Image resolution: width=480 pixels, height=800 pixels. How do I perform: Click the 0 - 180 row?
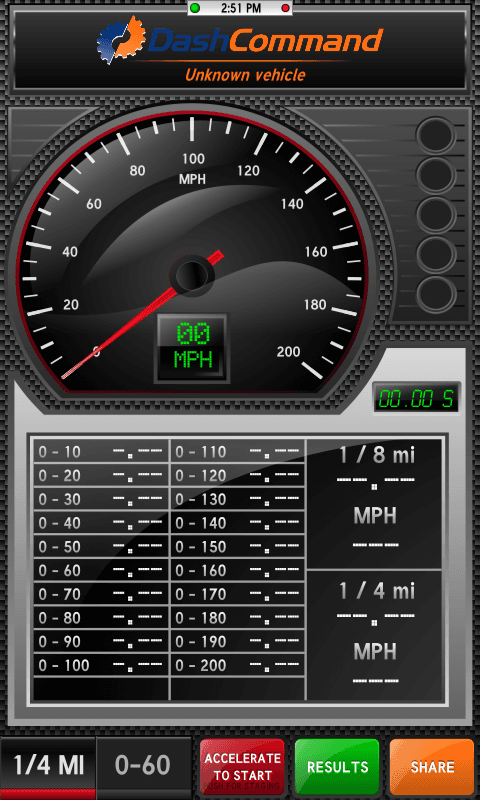[237, 618]
